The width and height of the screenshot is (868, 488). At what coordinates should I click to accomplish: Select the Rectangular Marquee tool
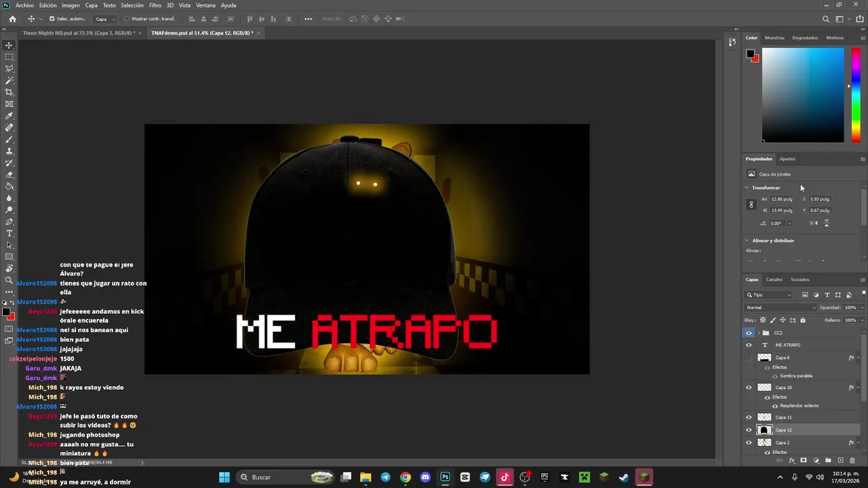point(9,57)
